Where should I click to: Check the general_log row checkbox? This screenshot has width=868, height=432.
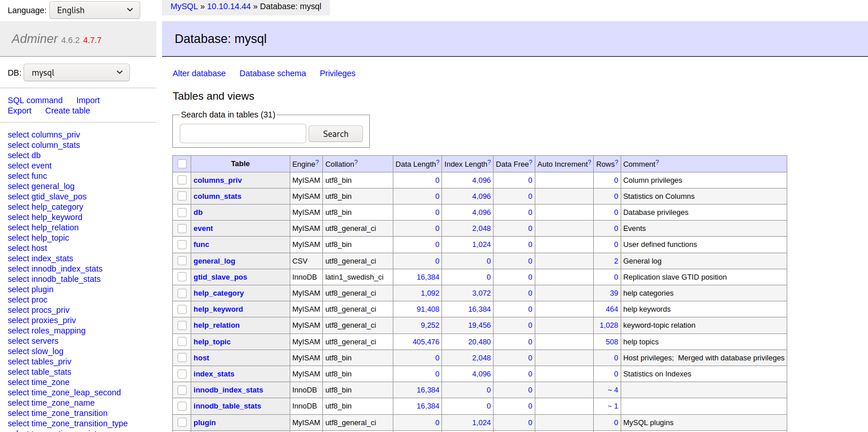pos(182,261)
